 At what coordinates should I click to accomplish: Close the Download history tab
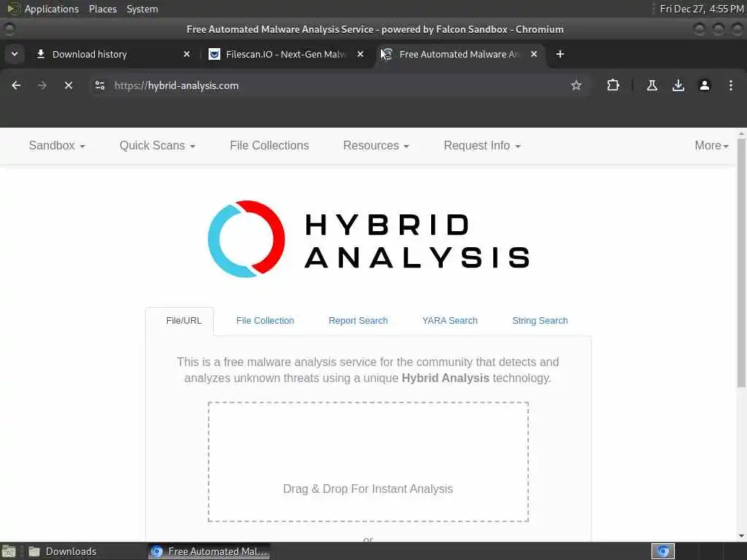tap(187, 54)
